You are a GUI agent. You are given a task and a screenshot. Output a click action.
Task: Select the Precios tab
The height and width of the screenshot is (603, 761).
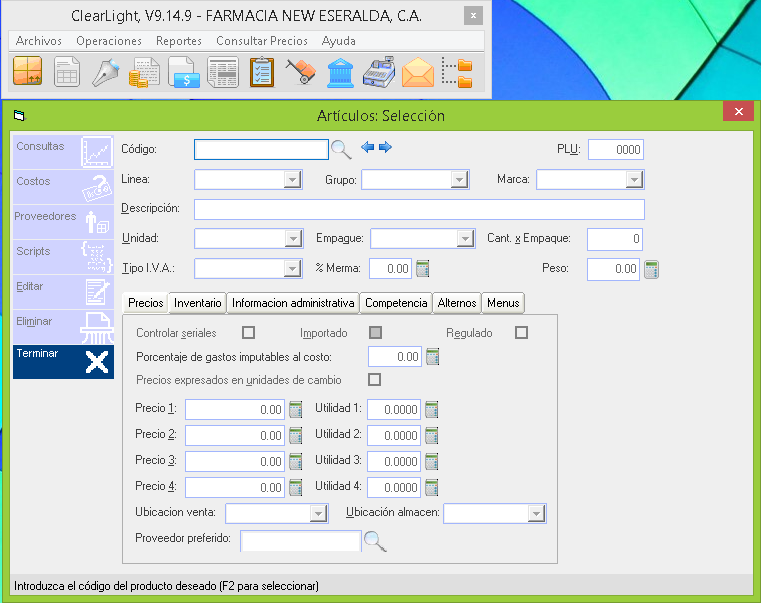pyautogui.click(x=146, y=303)
